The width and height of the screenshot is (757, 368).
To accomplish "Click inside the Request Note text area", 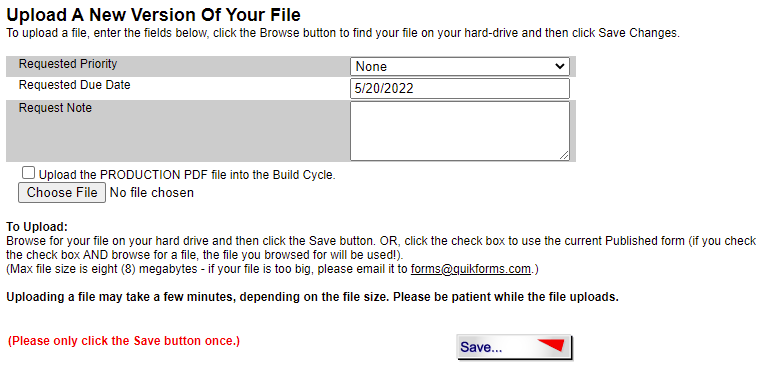I will point(460,130).
